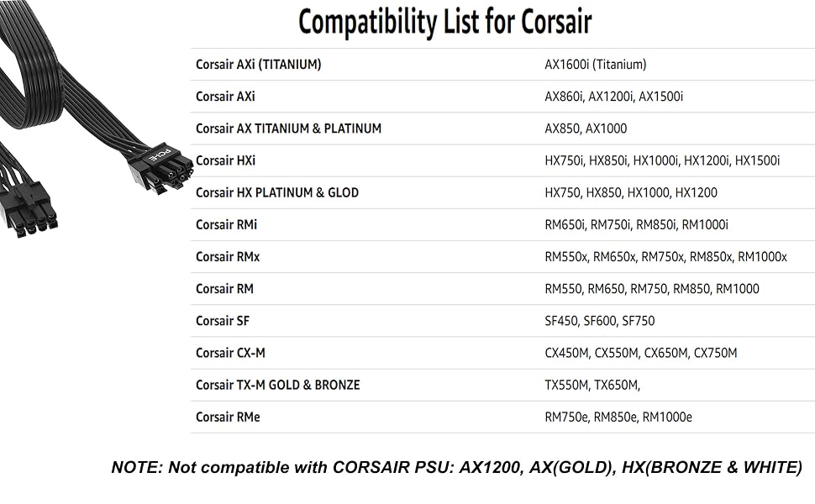
Task: Select SF450, SF600, SF750 models text
Action: click(600, 321)
